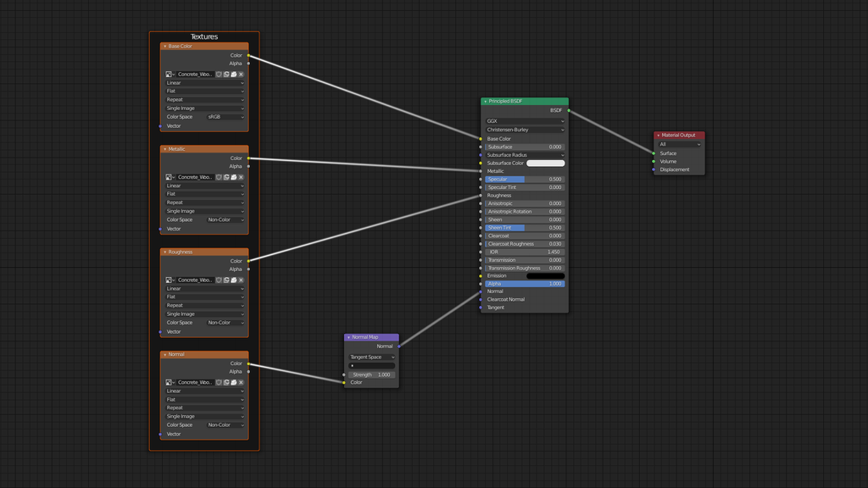This screenshot has height=488, width=868.
Task: Create a new image in the Base Color node
Action: click(226, 75)
